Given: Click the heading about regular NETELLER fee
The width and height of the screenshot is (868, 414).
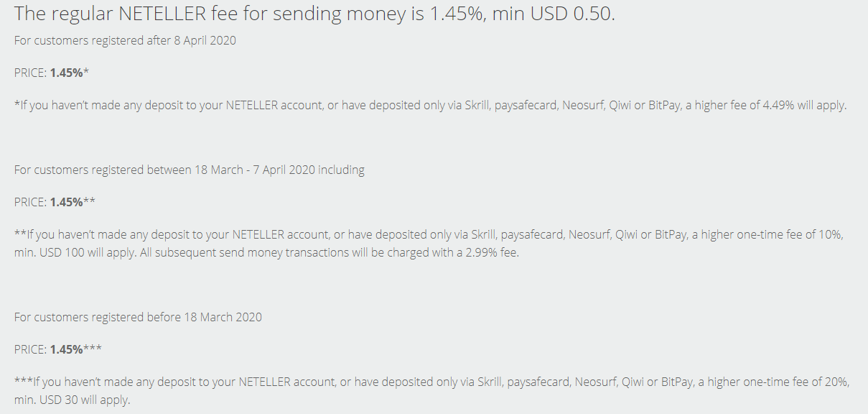Looking at the screenshot, I should (x=314, y=14).
